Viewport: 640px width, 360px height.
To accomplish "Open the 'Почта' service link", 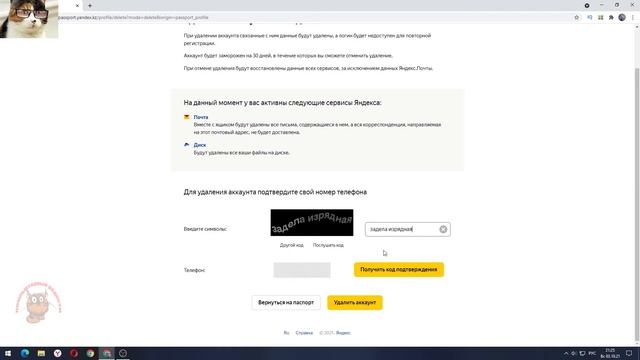I will tap(201, 117).
